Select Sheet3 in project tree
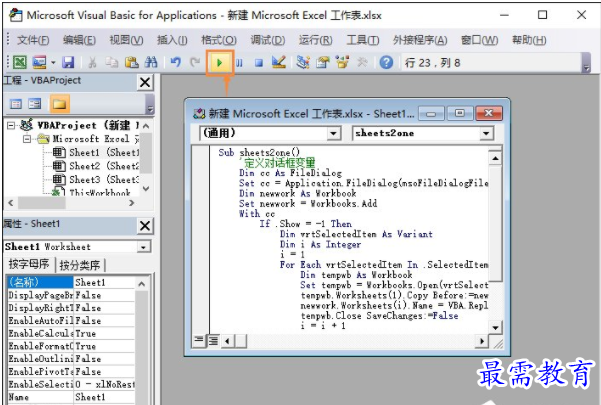Screen dimensions: 601x405 pos(96,179)
